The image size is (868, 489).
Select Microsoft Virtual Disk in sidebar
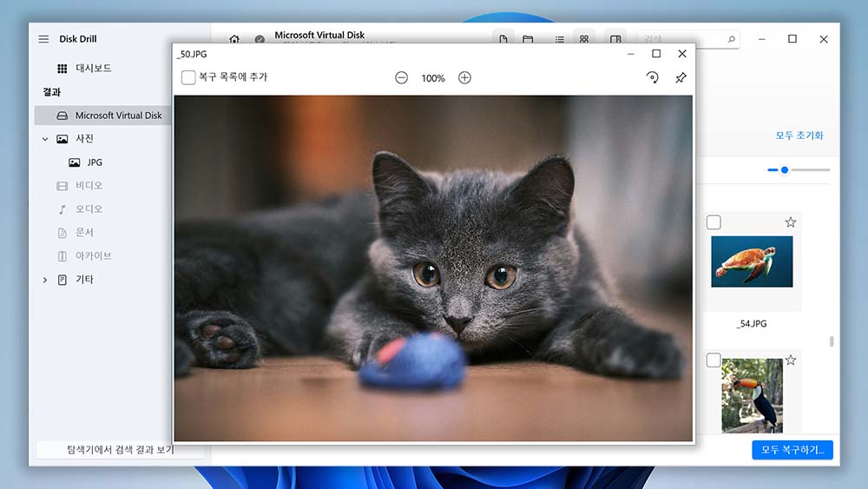[103, 116]
